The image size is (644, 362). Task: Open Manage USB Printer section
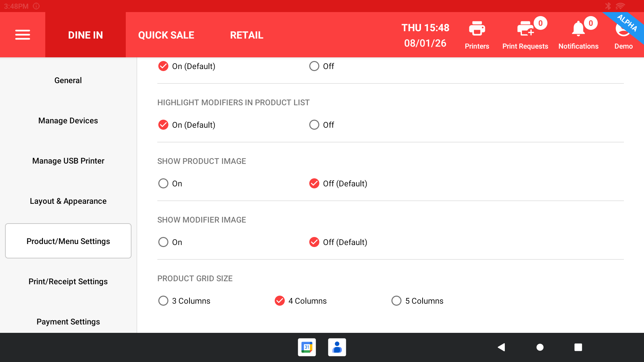[68, 161]
